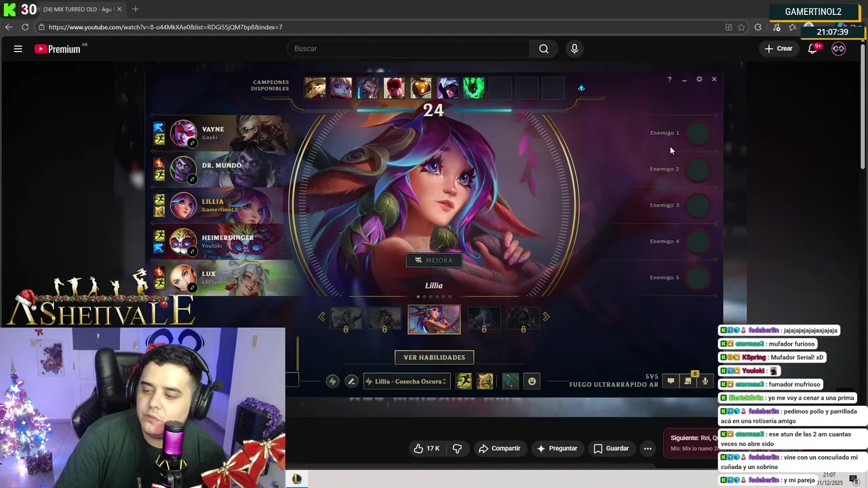Click Lux's swap champion icon
This screenshot has width=868, height=488.
point(193,287)
